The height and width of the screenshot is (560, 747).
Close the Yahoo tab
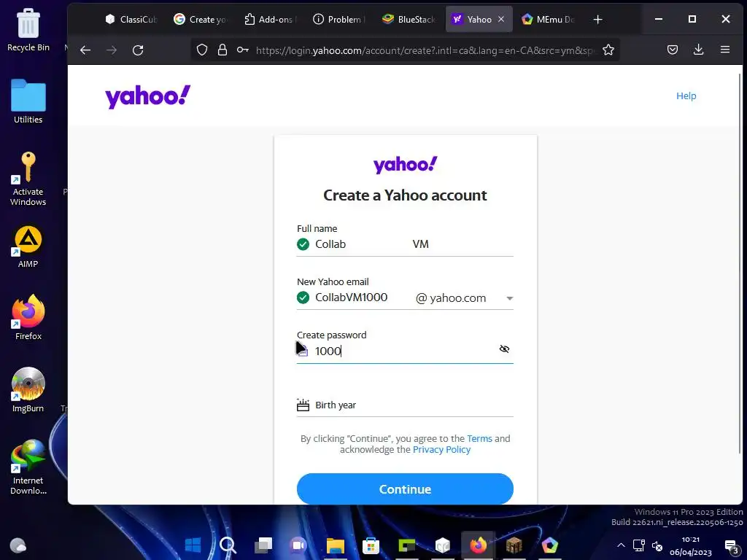501,19
